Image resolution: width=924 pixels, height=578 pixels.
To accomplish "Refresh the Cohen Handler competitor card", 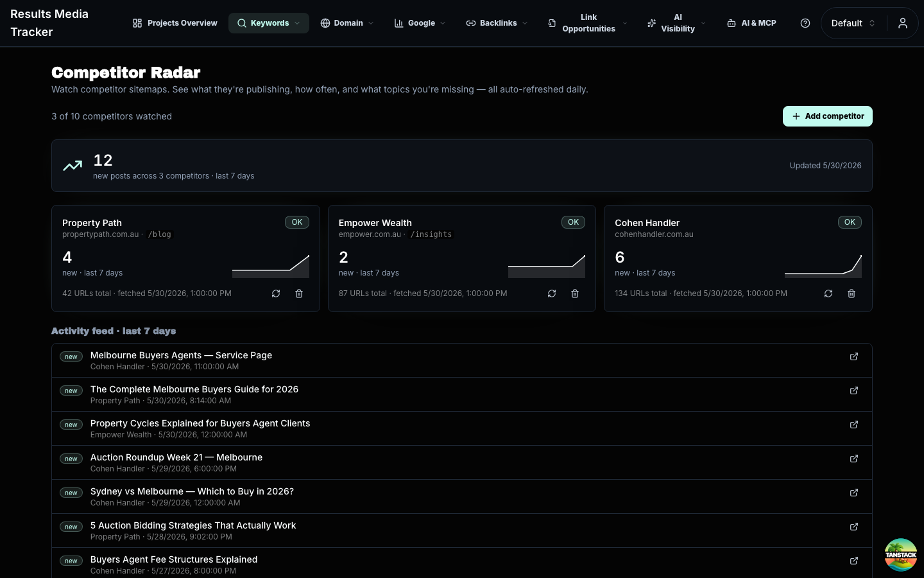I will (x=828, y=293).
